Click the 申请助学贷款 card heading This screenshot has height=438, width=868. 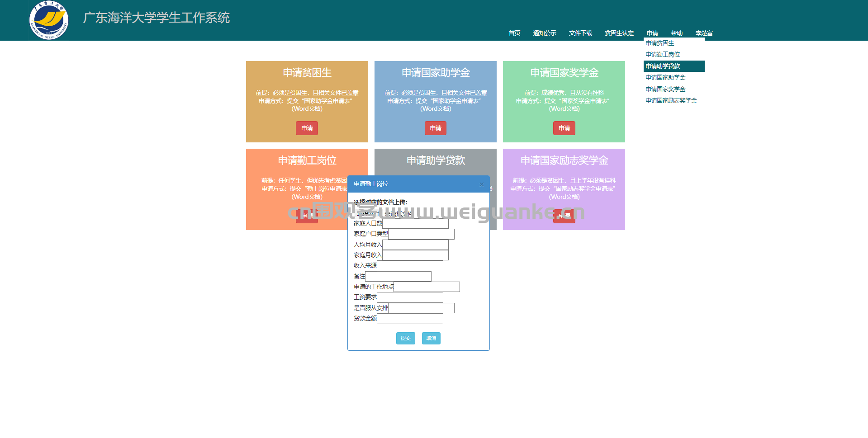(436, 160)
